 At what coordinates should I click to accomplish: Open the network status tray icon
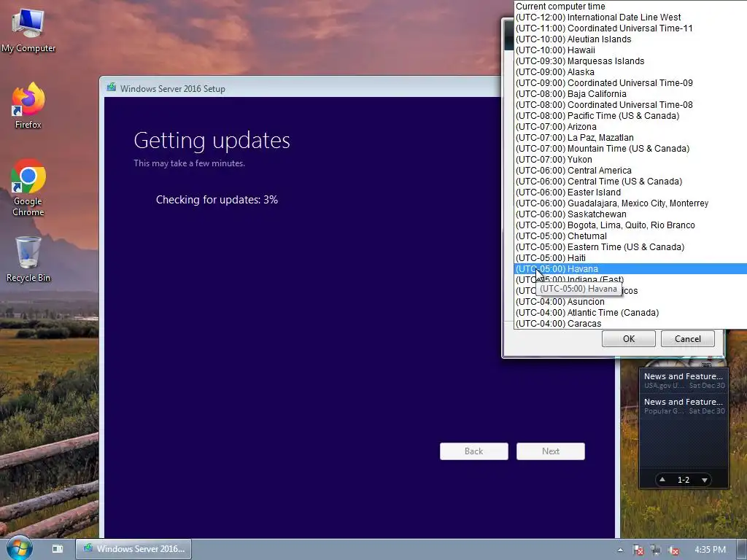[x=656, y=550]
